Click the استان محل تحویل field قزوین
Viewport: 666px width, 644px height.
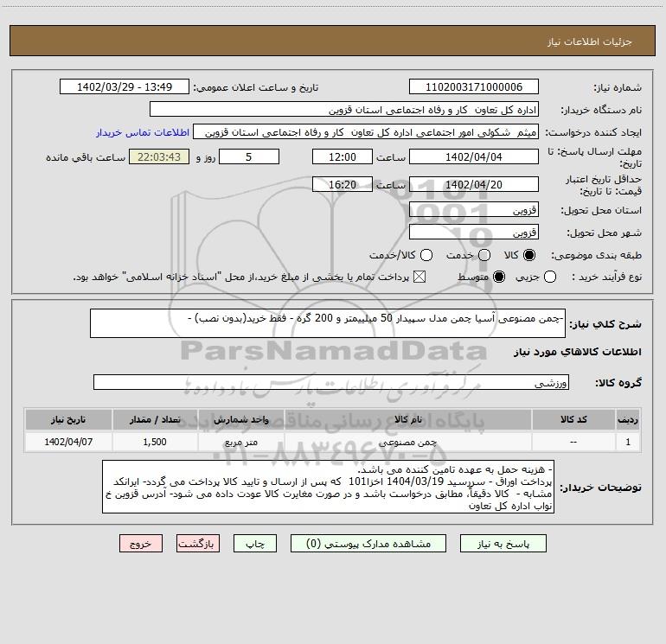pyautogui.click(x=474, y=210)
